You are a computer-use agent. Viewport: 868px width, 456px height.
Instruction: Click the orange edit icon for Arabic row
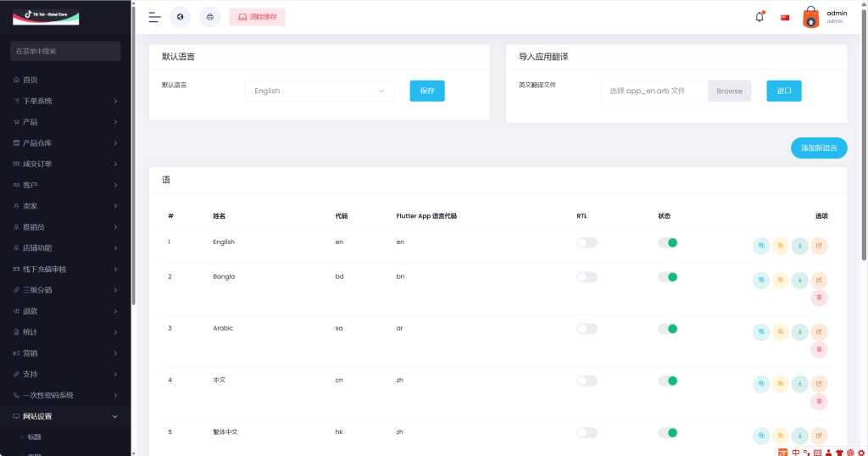pos(819,331)
